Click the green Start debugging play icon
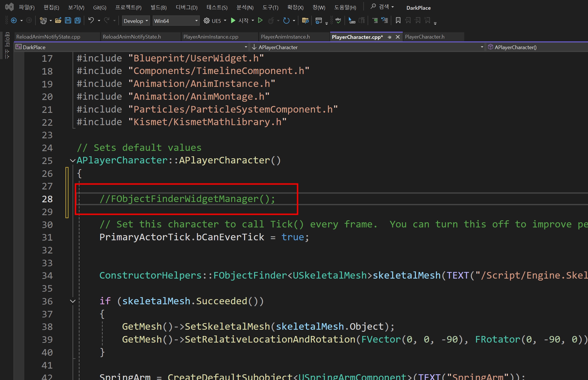Viewport: 588px width, 380px height. [233, 21]
